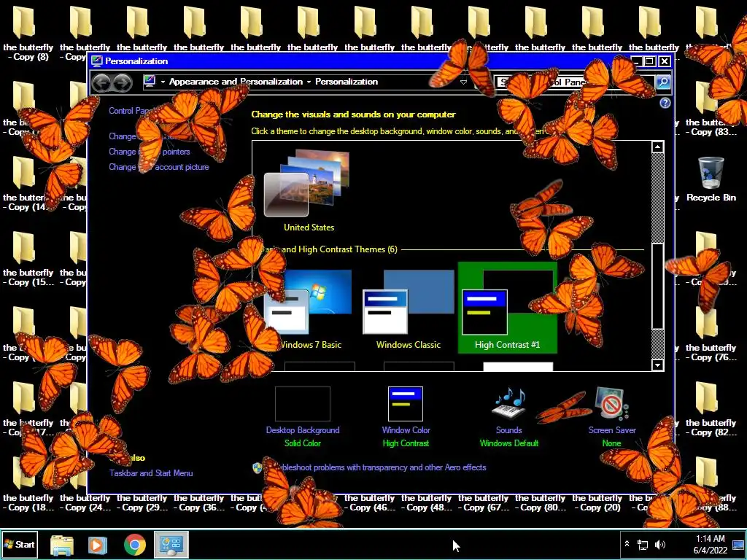Viewport: 747px width, 560px height.
Task: Click the volume speaker tray icon
Action: [x=659, y=545]
